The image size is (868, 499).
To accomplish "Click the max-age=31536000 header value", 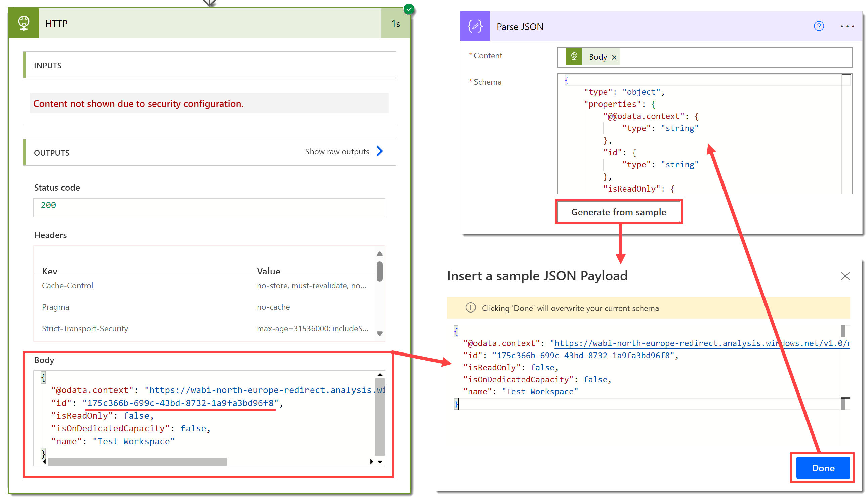I will tap(313, 328).
